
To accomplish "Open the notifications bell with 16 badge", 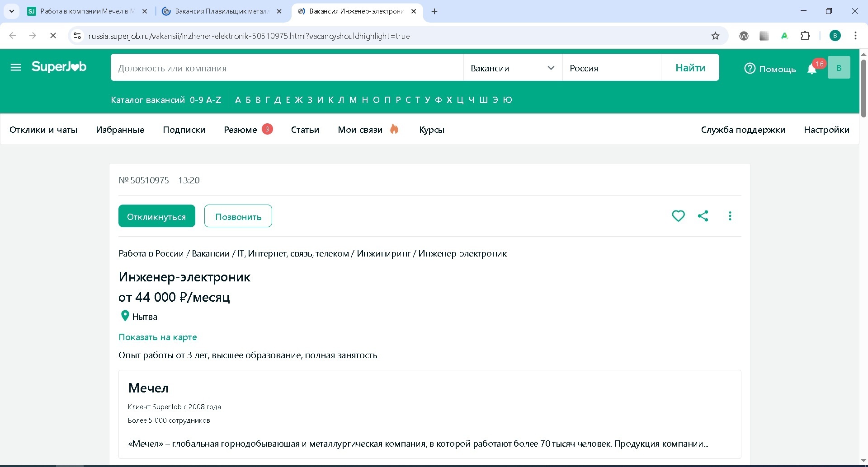I will tap(812, 69).
